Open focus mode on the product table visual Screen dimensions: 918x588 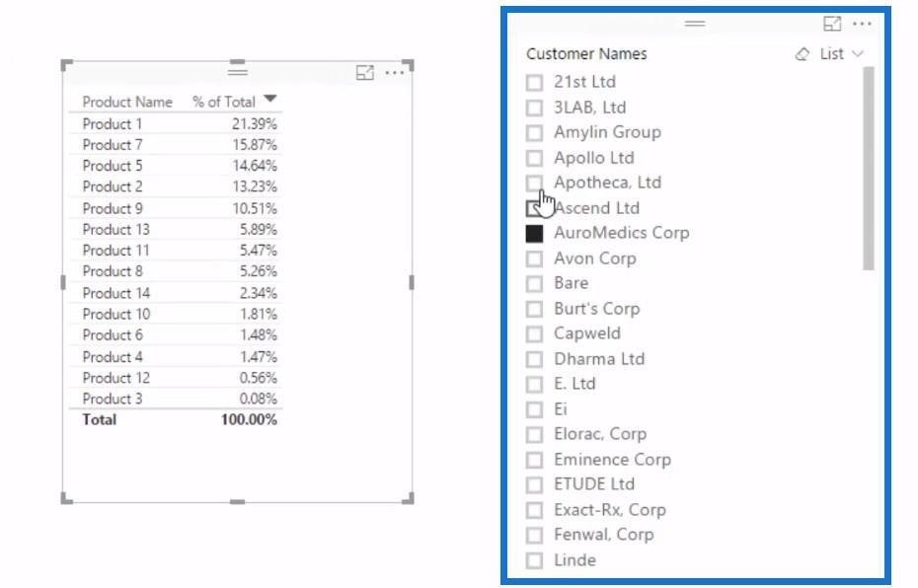point(365,73)
